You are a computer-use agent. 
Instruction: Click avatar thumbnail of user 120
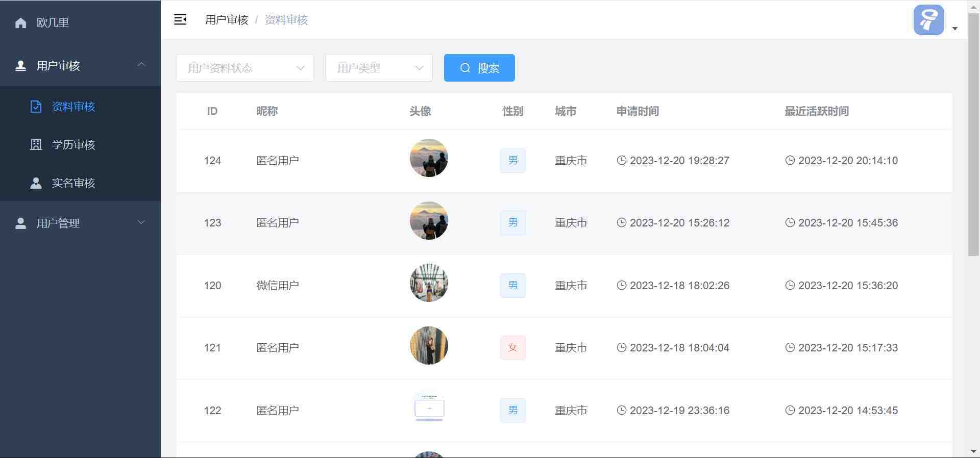(429, 283)
